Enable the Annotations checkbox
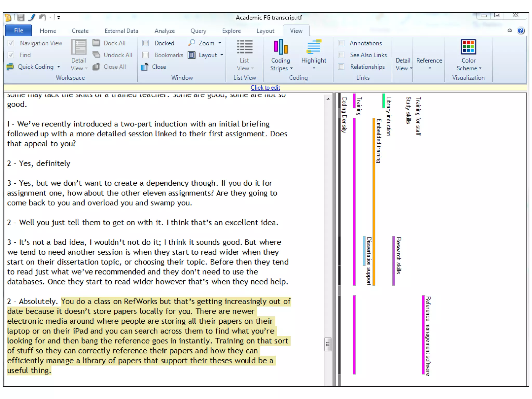Viewport: 532px width, 399px height. (341, 43)
